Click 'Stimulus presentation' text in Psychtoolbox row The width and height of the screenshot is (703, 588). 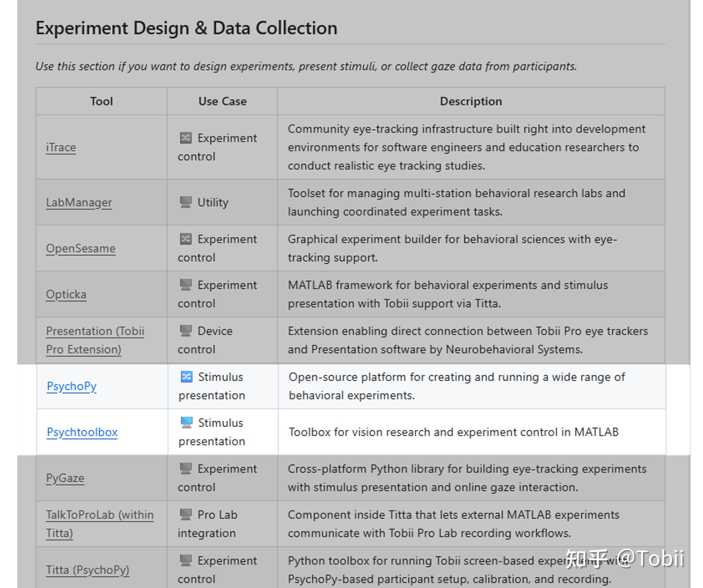(212, 432)
